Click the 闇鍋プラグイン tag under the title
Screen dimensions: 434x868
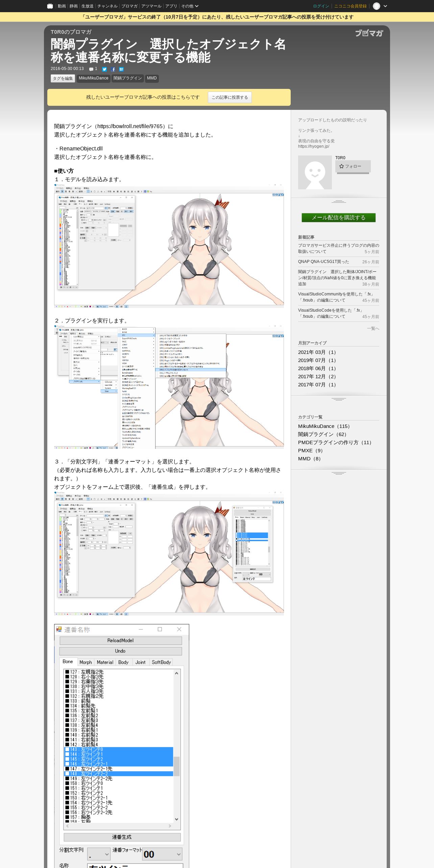[128, 78]
